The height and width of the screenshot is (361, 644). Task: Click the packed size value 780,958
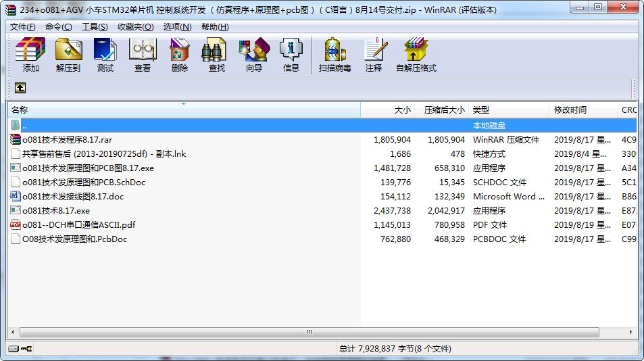click(449, 224)
